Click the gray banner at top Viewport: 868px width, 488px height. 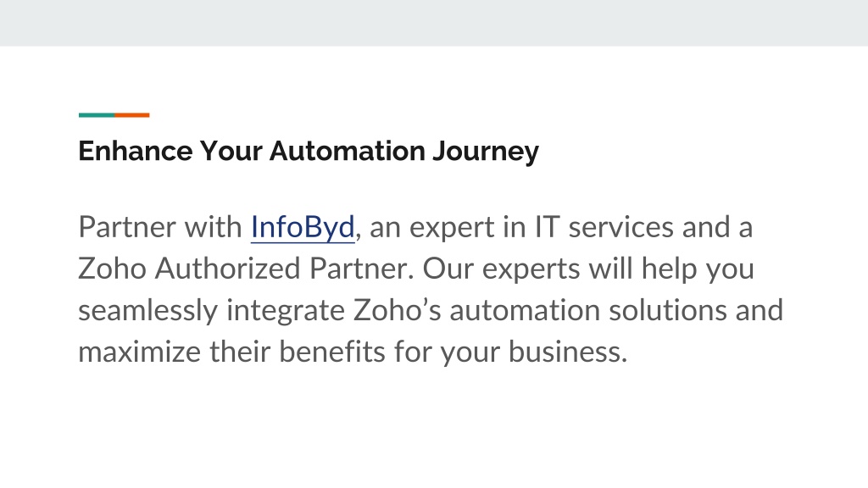pyautogui.click(x=434, y=23)
